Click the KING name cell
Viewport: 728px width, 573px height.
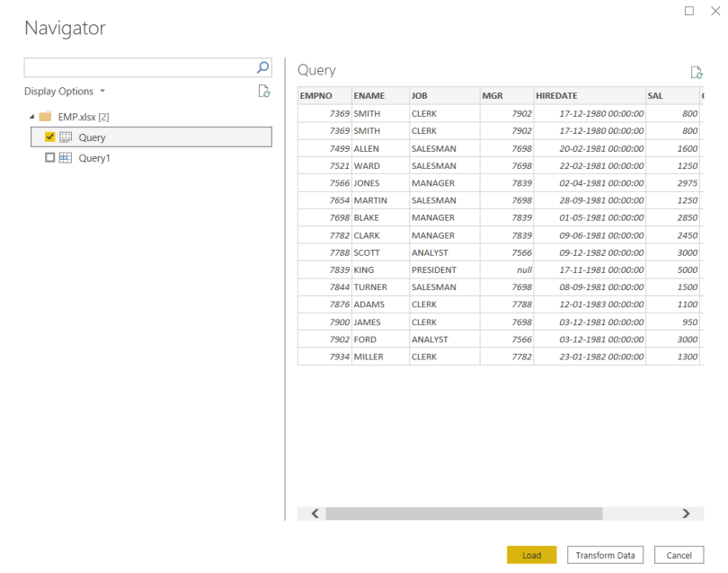coord(380,269)
